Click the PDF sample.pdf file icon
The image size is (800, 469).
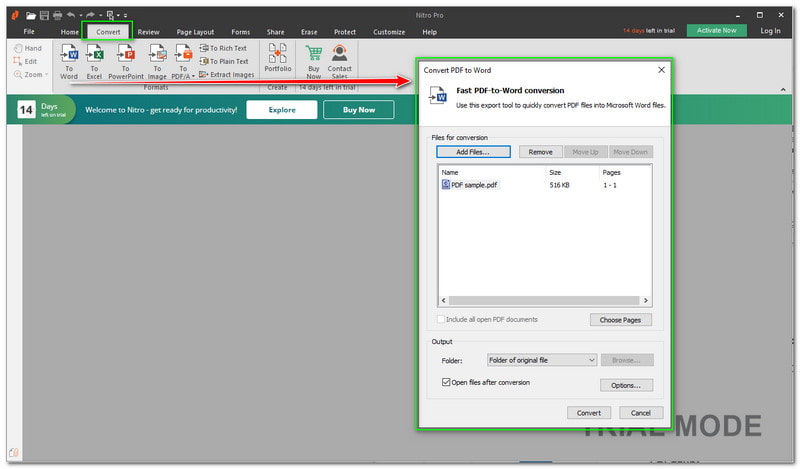click(x=445, y=185)
